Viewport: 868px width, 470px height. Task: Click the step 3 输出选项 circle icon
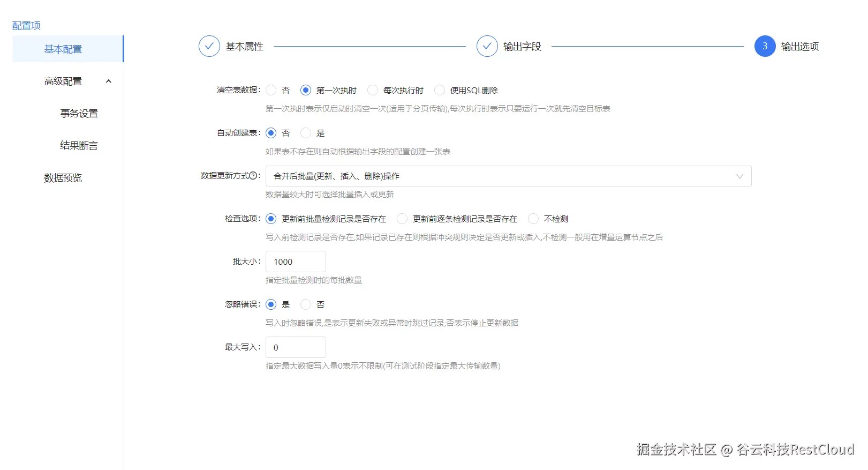(765, 47)
